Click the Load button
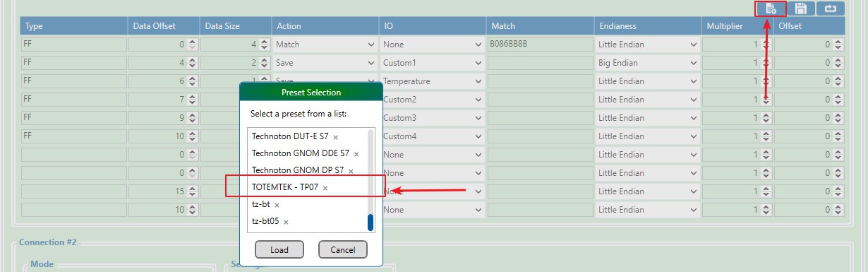Image resolution: width=868 pixels, height=272 pixels. [x=279, y=249]
